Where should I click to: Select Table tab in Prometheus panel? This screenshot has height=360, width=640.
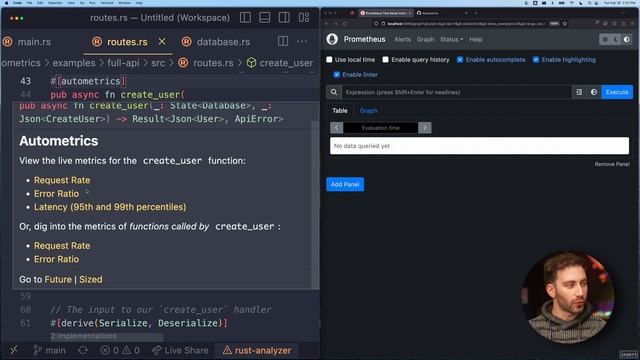[340, 111]
